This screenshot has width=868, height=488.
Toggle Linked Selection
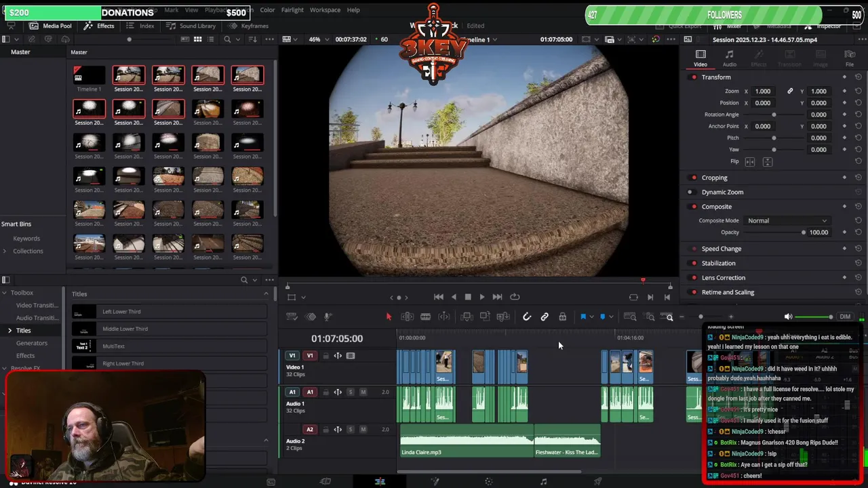(x=545, y=317)
